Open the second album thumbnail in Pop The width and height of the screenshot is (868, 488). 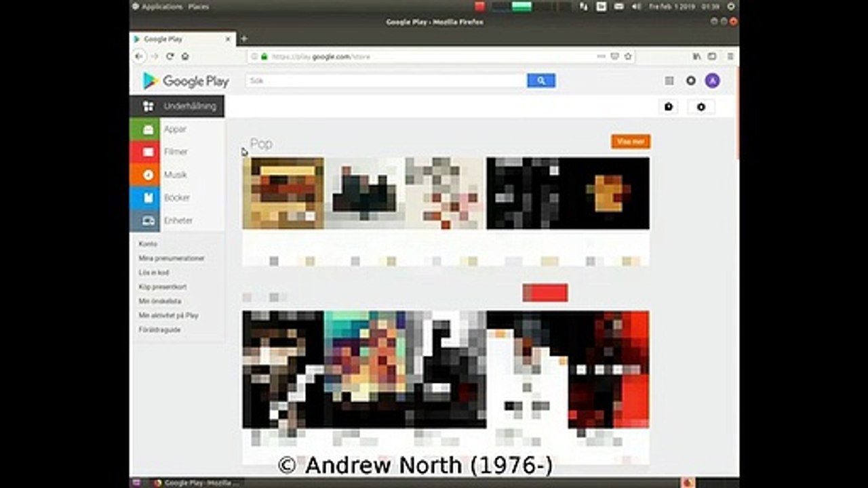click(364, 193)
